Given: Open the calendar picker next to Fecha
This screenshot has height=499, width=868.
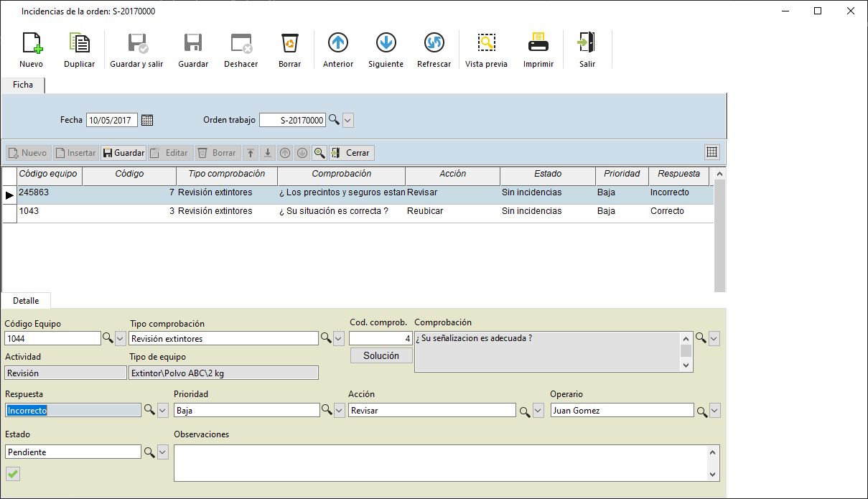Looking at the screenshot, I should pos(147,121).
